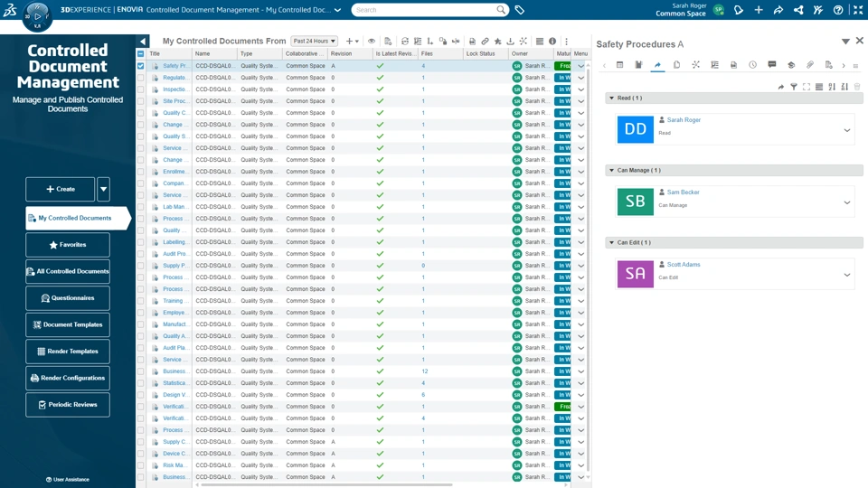Check the Lab Manual row checkbox
The width and height of the screenshot is (868, 488).
[x=141, y=207]
